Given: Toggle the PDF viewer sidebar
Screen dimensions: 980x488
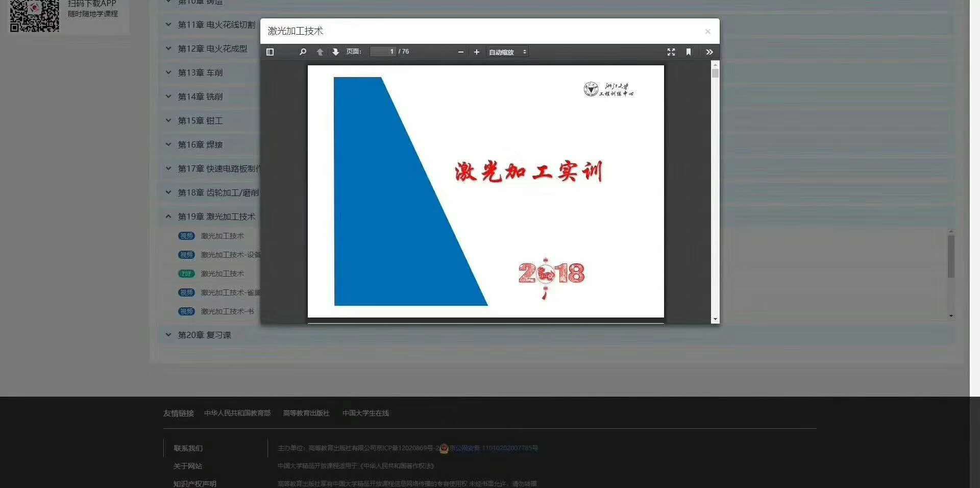Looking at the screenshot, I should [270, 52].
